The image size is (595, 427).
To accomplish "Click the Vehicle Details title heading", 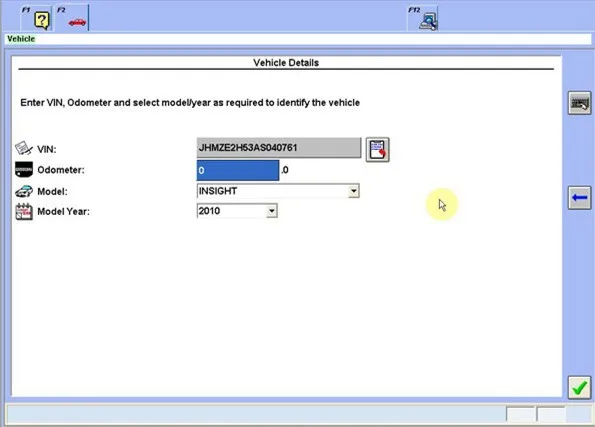I will point(286,63).
